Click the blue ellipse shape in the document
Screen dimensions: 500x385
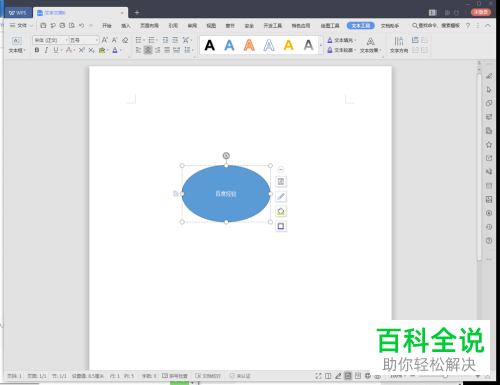coord(226,194)
